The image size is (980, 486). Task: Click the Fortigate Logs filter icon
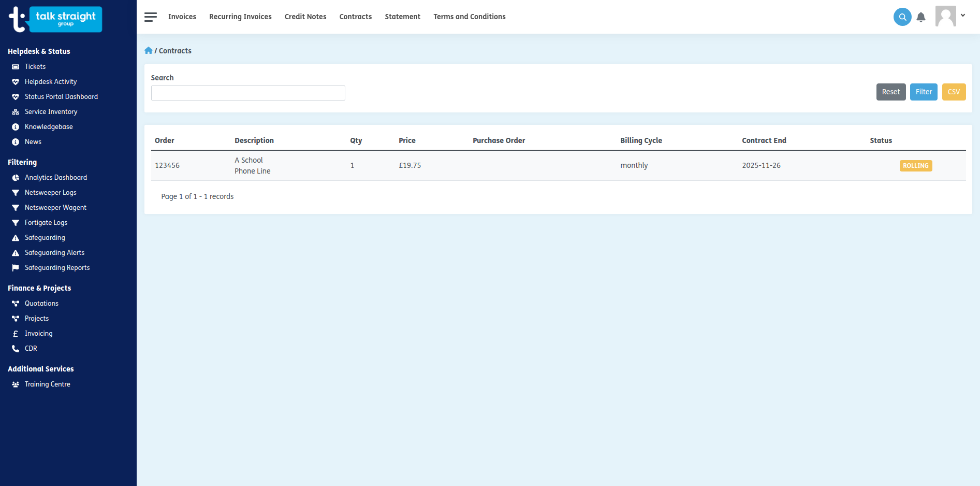[x=16, y=223]
